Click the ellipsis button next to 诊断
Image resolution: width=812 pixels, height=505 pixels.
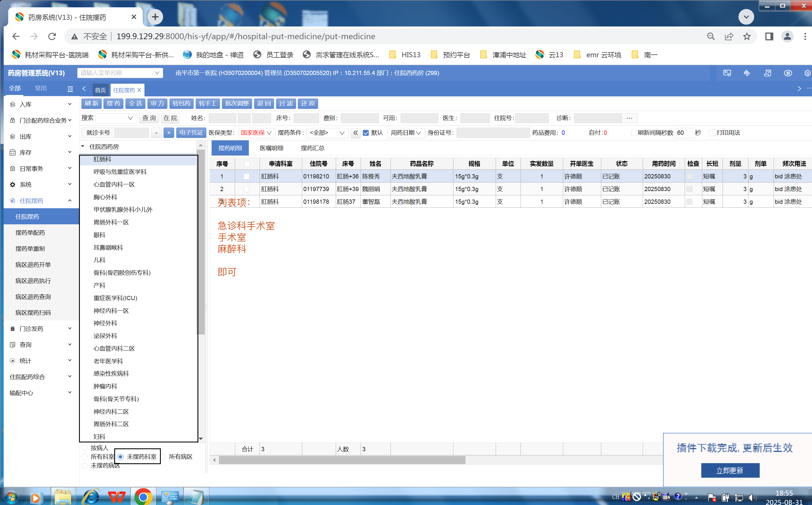[x=629, y=118]
